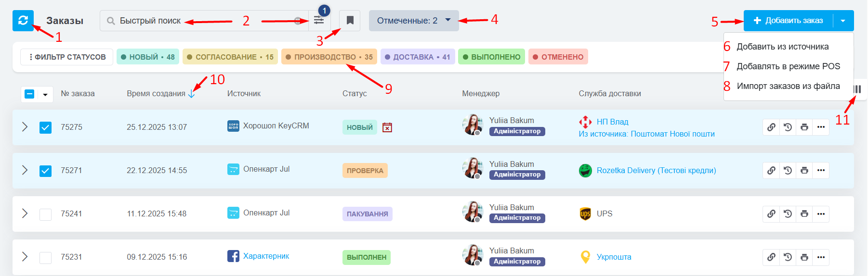Filter by ДОСТАВКА status group

[x=418, y=57]
